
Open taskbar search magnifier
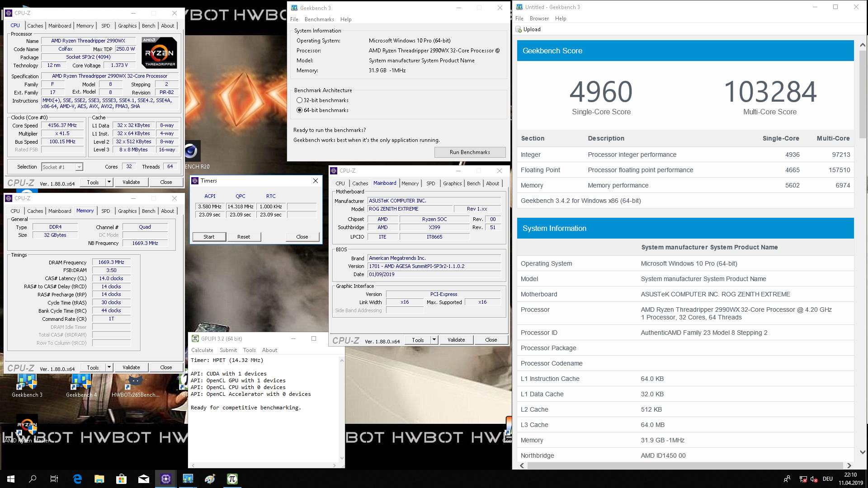tap(33, 479)
